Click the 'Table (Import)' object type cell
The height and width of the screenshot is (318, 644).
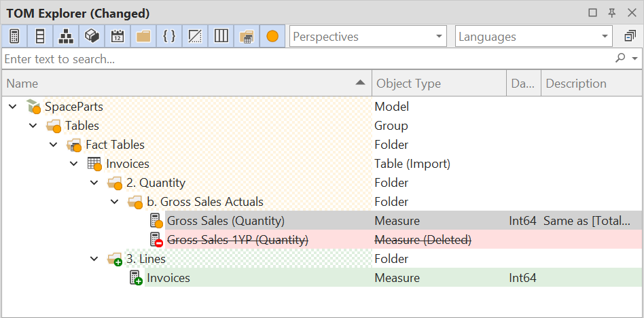click(412, 164)
